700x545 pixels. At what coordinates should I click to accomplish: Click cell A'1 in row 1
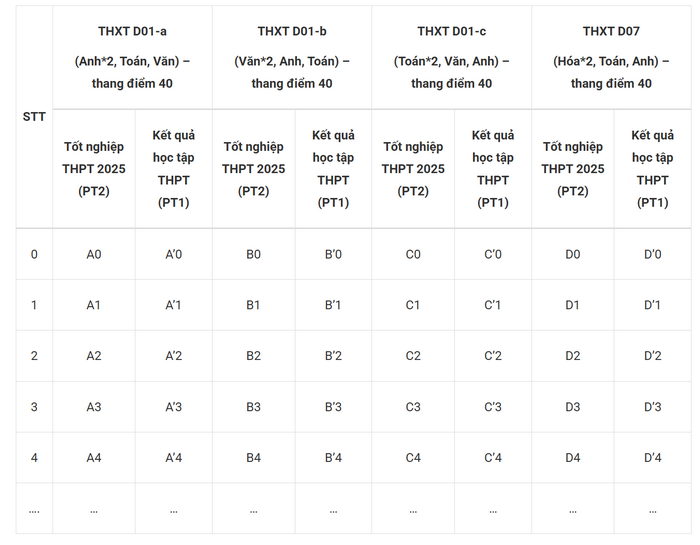coord(174,305)
